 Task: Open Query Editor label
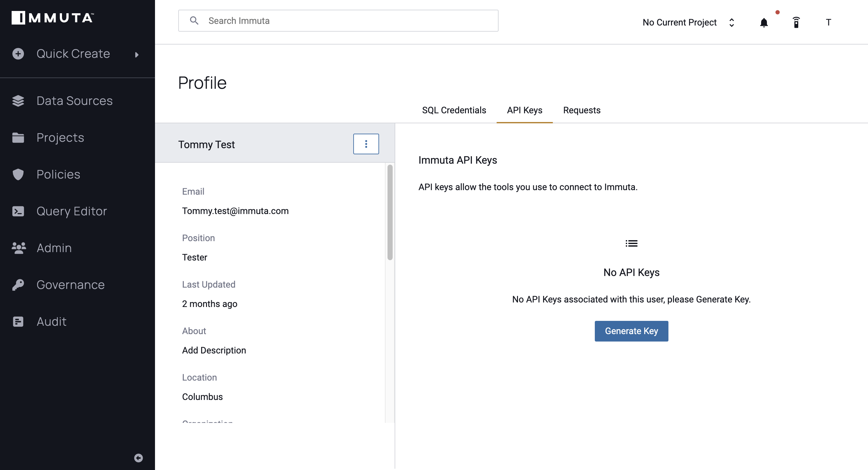pos(72,211)
